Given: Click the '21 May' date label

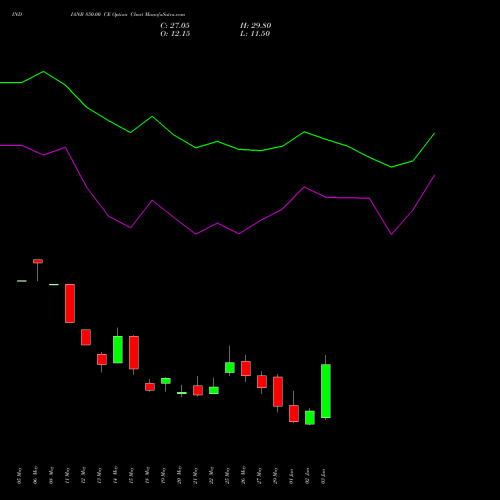Looking at the screenshot, I should point(196,476).
